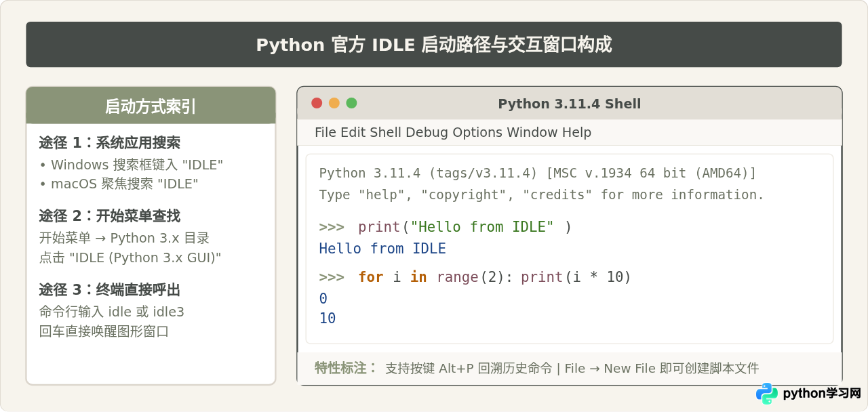Click the "for i in range(2)" command line

(x=475, y=277)
